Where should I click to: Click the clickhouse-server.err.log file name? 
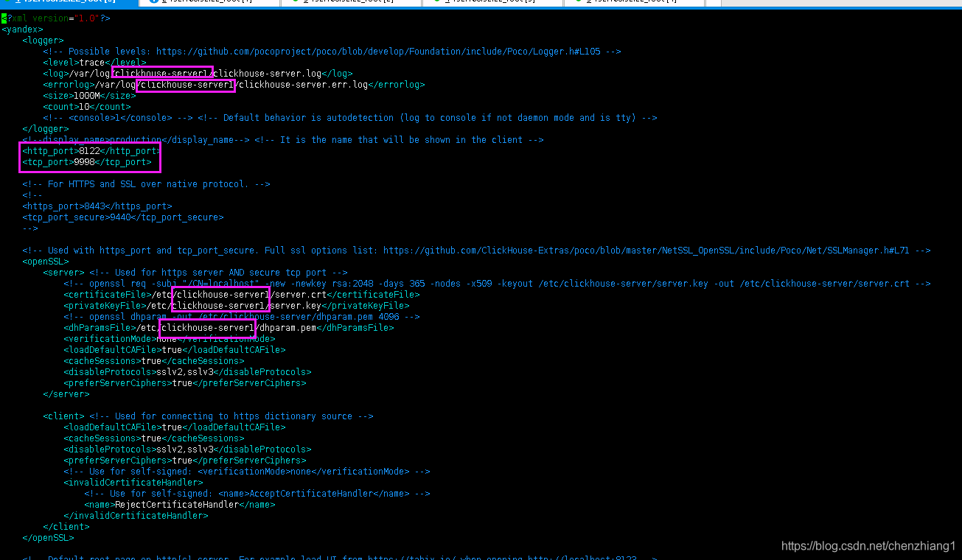(303, 85)
